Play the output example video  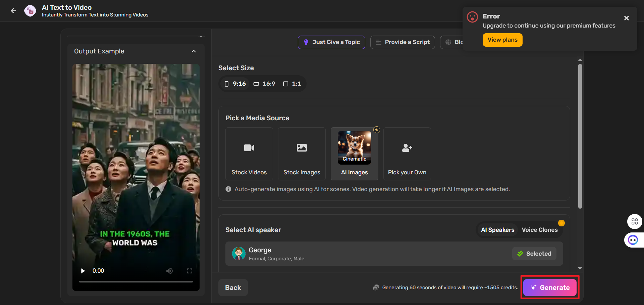83,271
